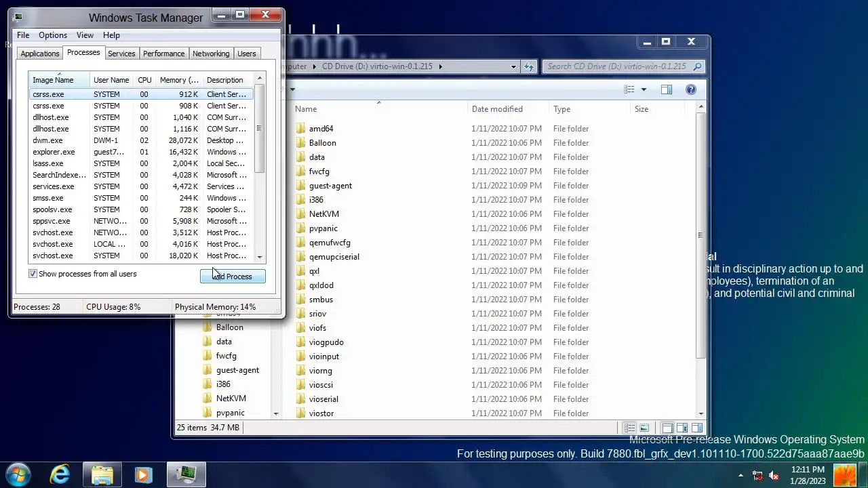Open Explorer help icon
Viewport: 868px width, 488px height.
coord(690,89)
